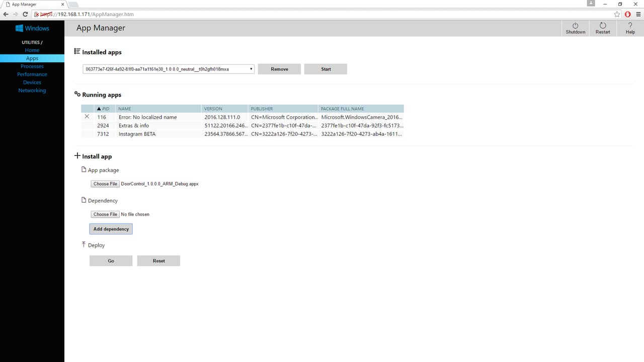
Task: Remove the selected installed app
Action: click(x=279, y=69)
